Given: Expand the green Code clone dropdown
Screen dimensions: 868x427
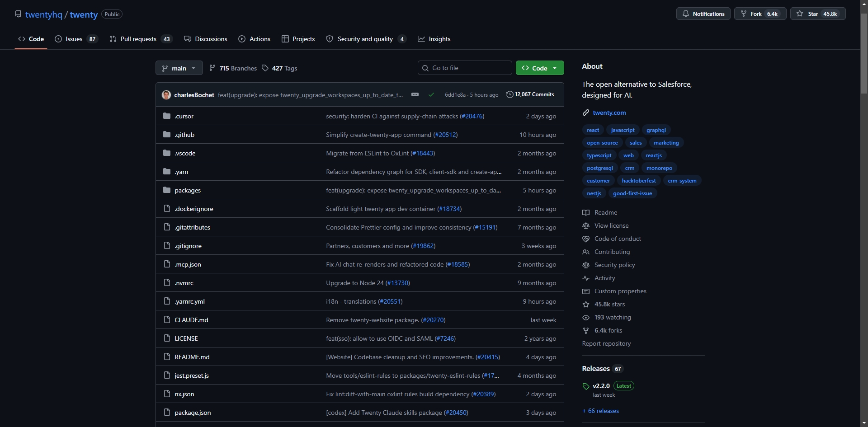Looking at the screenshot, I should click(540, 68).
